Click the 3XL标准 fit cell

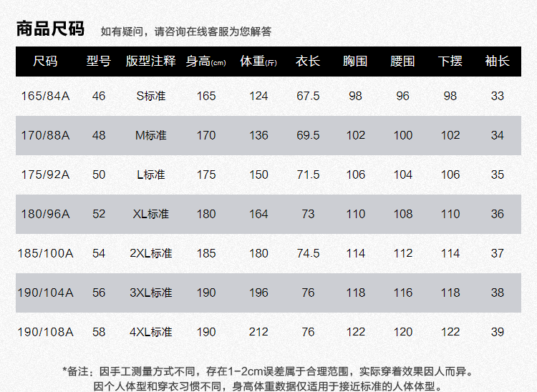tap(150, 293)
